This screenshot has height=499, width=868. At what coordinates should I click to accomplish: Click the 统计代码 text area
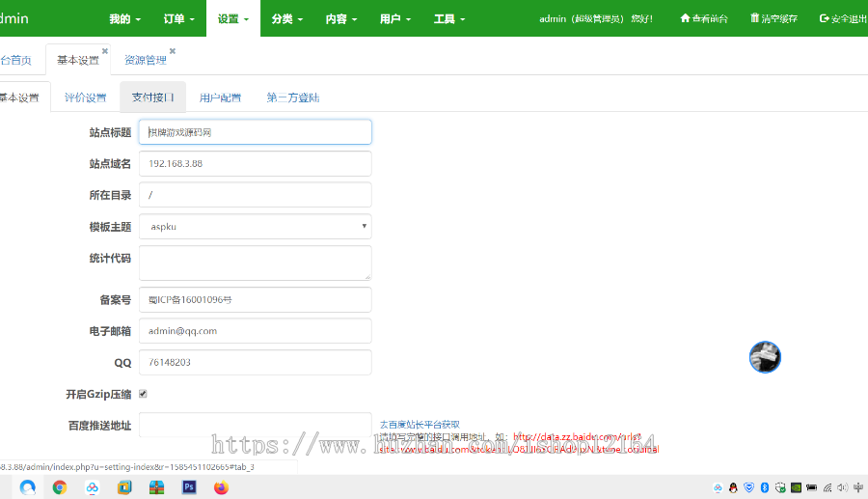pyautogui.click(x=256, y=263)
